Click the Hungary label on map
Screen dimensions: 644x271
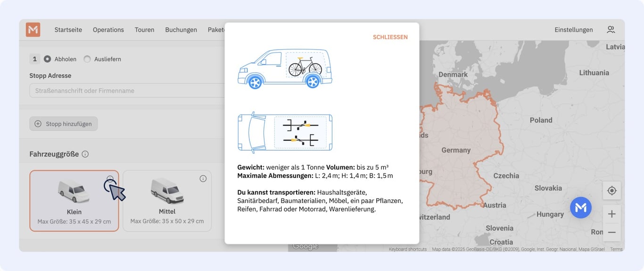[550, 214]
